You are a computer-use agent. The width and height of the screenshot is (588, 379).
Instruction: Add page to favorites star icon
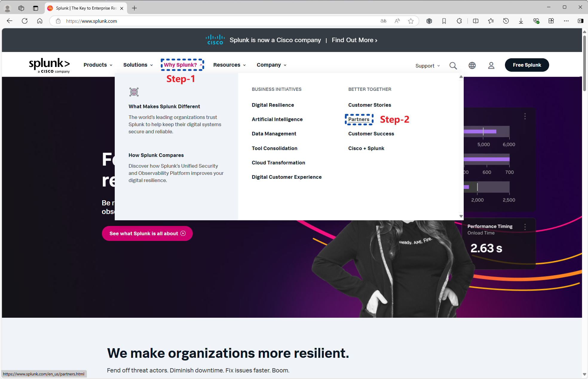point(411,21)
